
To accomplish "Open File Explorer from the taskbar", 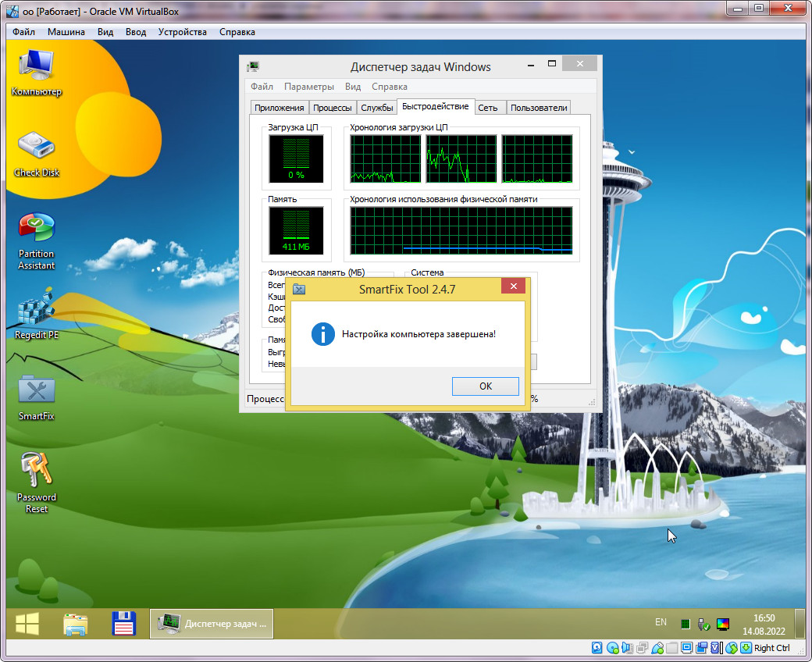I will 76,624.
